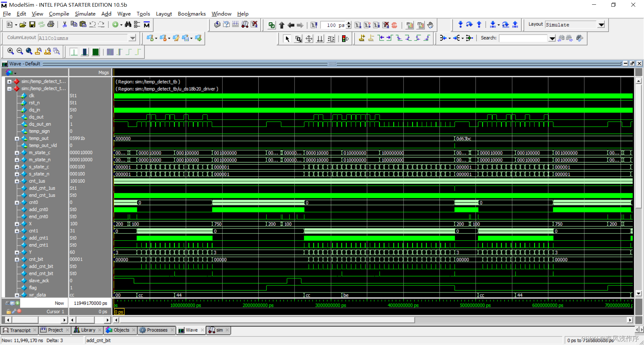The height and width of the screenshot is (345, 644).
Task: Select the dq_out signal row
Action: (36, 117)
